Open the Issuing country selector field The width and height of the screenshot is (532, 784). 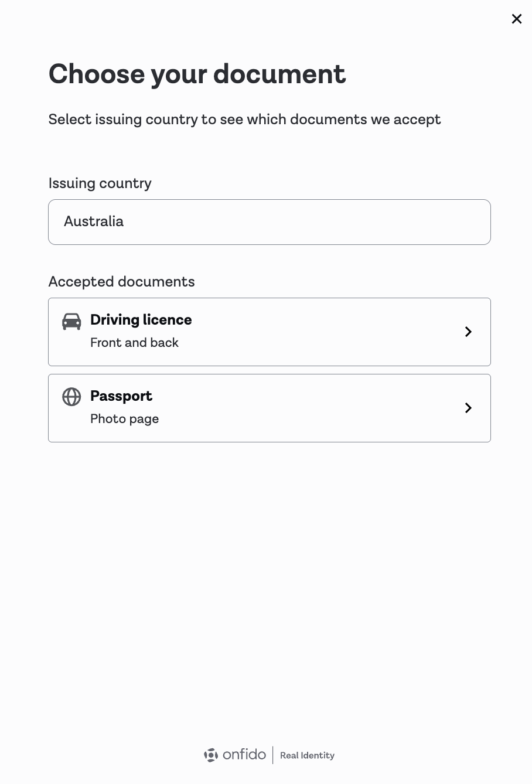269,222
